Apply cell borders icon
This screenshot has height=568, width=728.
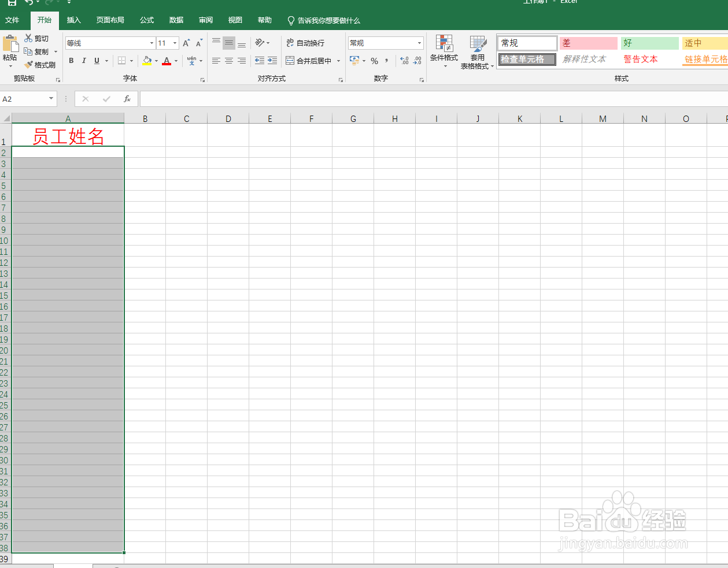[121, 61]
